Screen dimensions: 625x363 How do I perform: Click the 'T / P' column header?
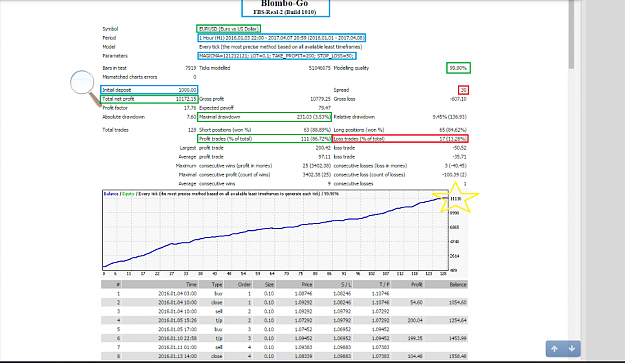pos(384,285)
